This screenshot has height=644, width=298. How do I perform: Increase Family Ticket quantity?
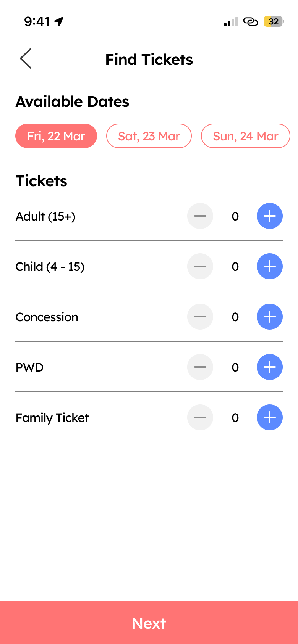[269, 417]
